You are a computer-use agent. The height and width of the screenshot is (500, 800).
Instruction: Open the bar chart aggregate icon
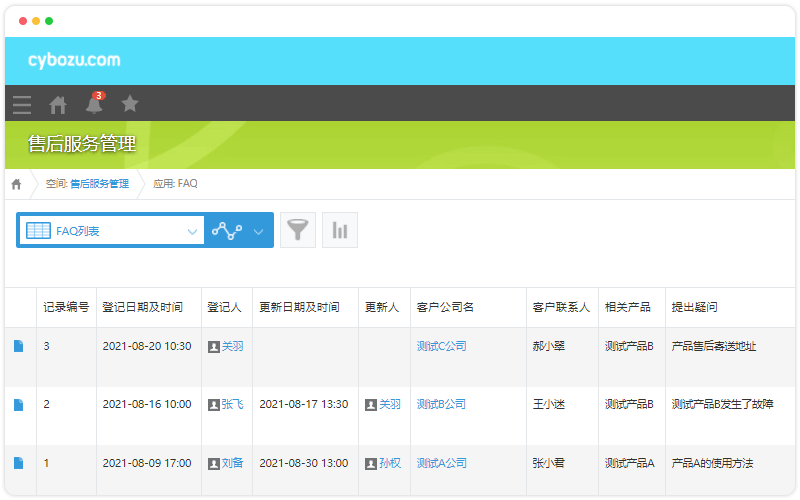(340, 230)
